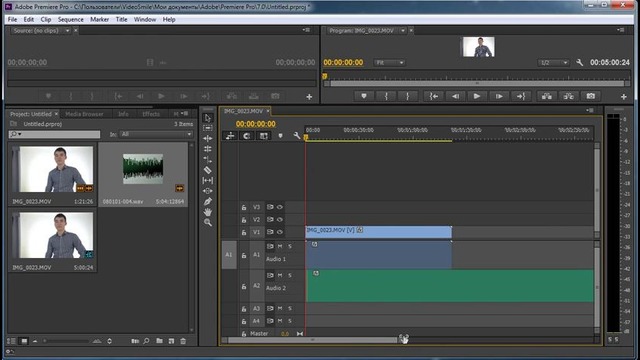This screenshot has height=360, width=640.
Task: Click Program monitor playhead marker
Action: [325, 76]
